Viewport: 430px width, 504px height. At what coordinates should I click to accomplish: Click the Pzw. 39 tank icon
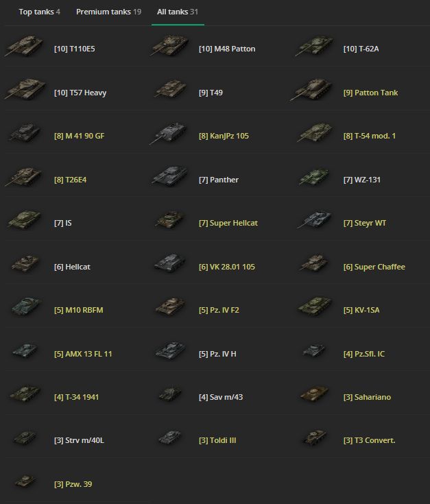(25, 481)
